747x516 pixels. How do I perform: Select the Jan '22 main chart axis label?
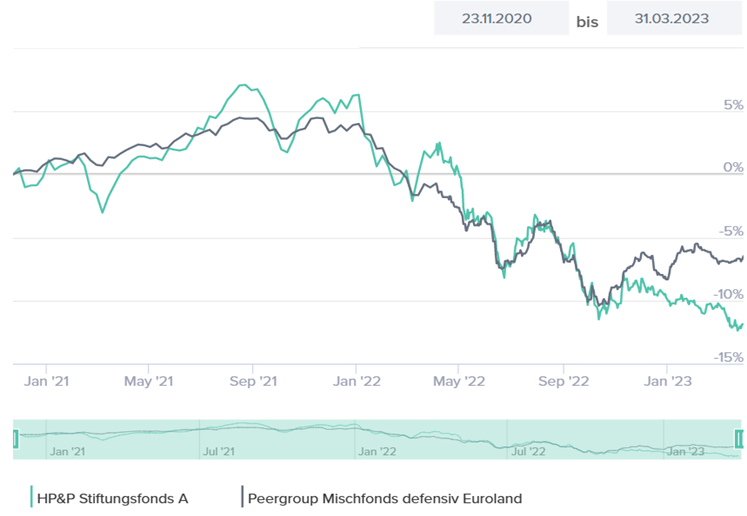click(x=357, y=380)
